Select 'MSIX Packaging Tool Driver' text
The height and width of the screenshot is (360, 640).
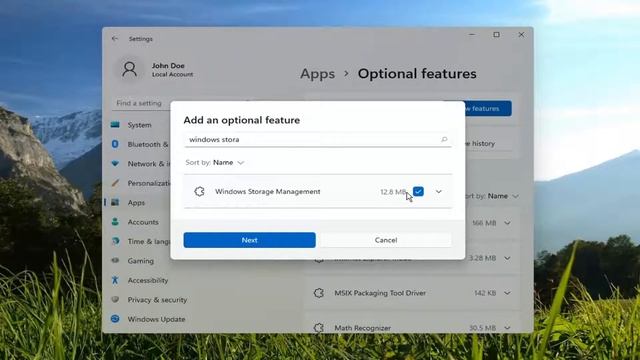(x=380, y=293)
